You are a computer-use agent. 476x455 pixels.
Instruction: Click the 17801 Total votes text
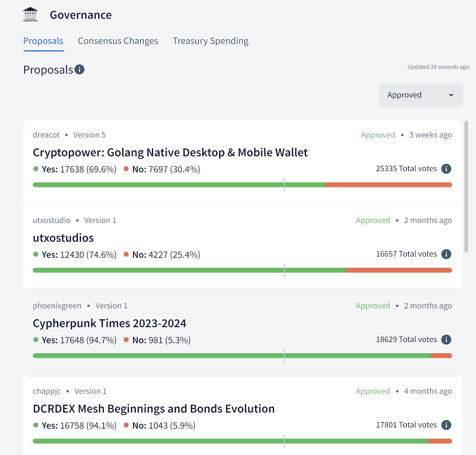click(406, 425)
